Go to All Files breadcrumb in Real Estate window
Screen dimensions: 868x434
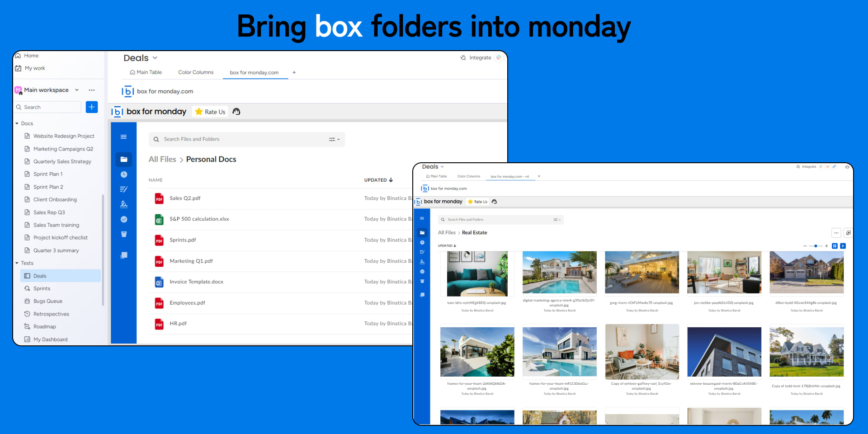click(447, 233)
